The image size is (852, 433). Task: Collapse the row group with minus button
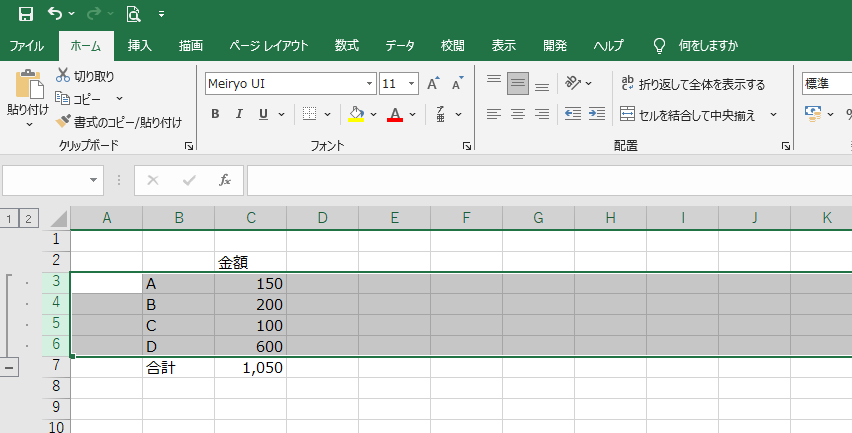pos(10,367)
